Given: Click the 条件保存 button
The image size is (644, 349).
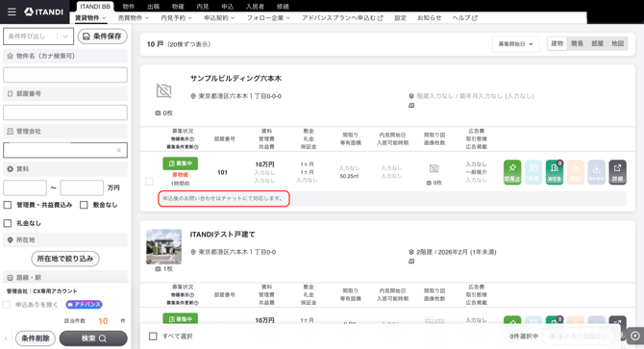Looking at the screenshot, I should tap(103, 37).
